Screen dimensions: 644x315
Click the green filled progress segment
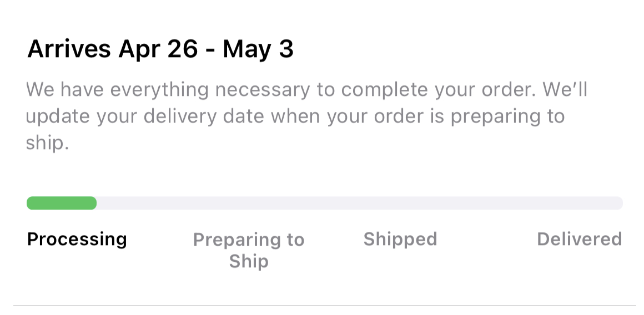click(x=61, y=203)
